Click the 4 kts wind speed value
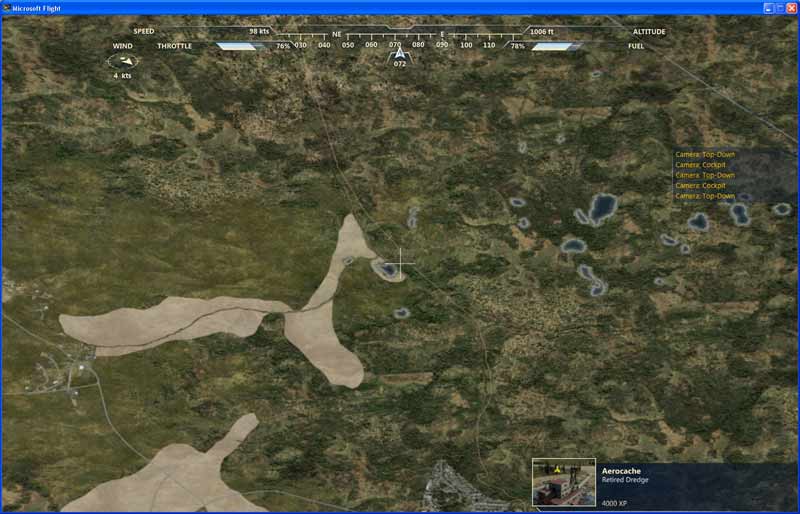800x514 pixels. point(122,76)
